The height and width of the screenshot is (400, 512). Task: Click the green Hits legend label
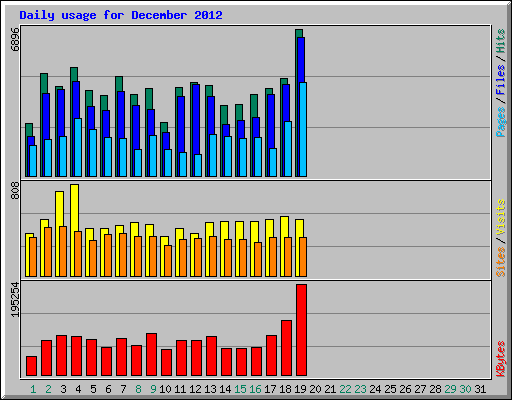pos(500,41)
